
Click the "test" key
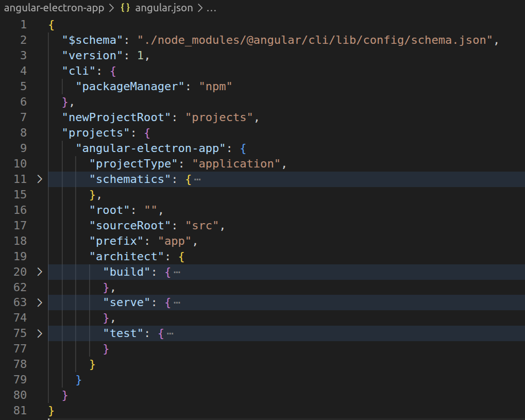point(123,333)
